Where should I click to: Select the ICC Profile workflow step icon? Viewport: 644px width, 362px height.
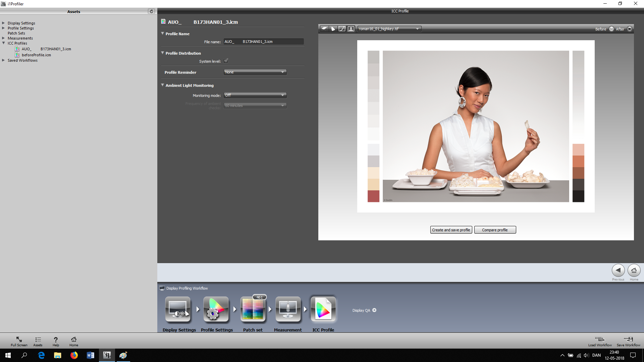coord(323,309)
